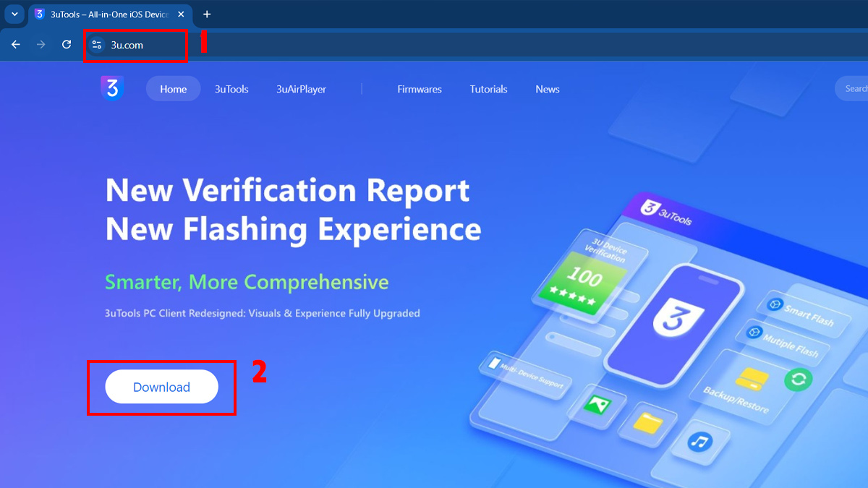Go to the Home menu item
The image size is (868, 488).
click(x=174, y=89)
